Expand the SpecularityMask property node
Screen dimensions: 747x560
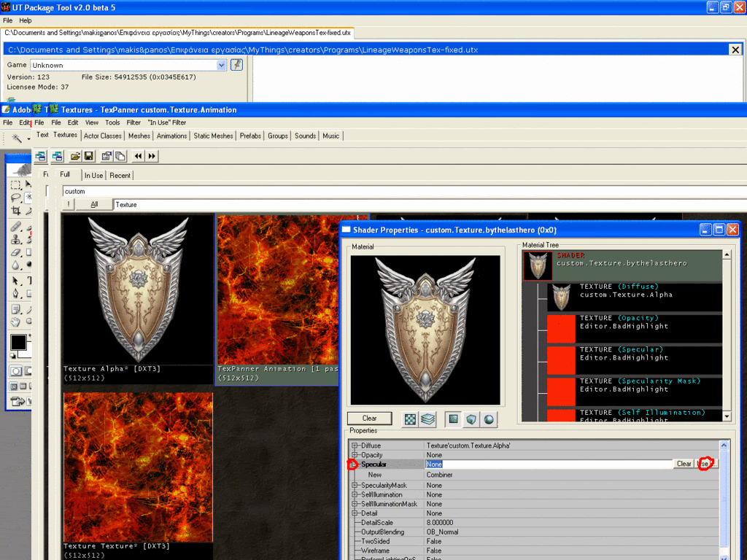click(355, 486)
